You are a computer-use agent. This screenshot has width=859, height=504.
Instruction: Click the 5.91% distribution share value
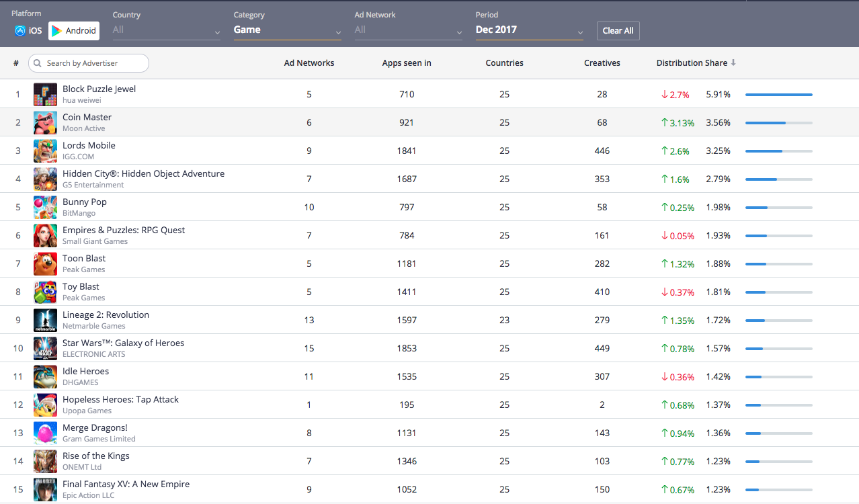click(x=718, y=95)
